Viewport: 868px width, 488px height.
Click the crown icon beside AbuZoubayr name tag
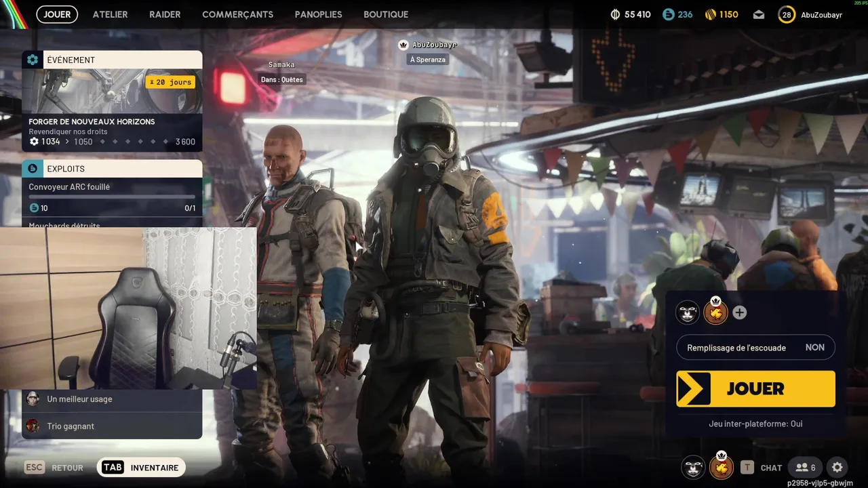pos(403,45)
